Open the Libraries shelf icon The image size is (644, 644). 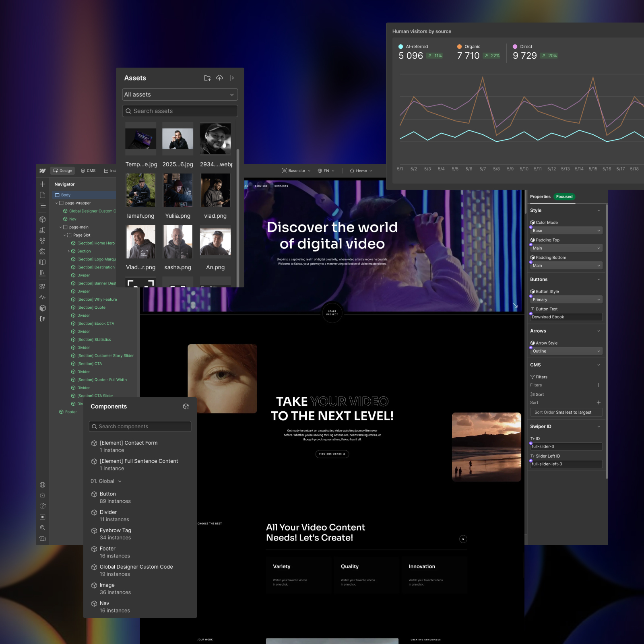click(42, 273)
